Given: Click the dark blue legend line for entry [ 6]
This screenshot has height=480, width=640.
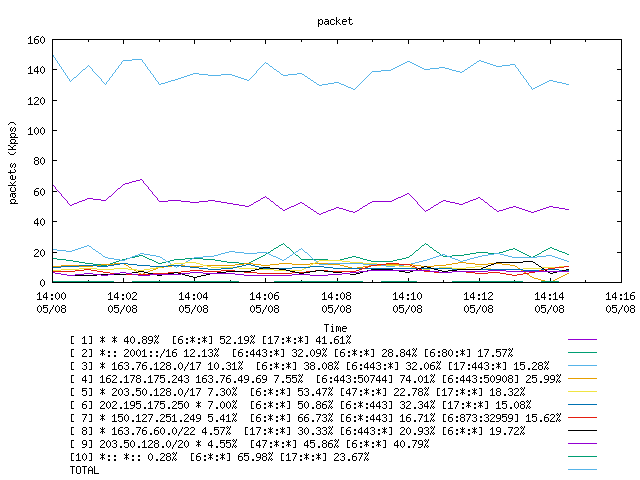Looking at the screenshot, I should pyautogui.click(x=582, y=405).
